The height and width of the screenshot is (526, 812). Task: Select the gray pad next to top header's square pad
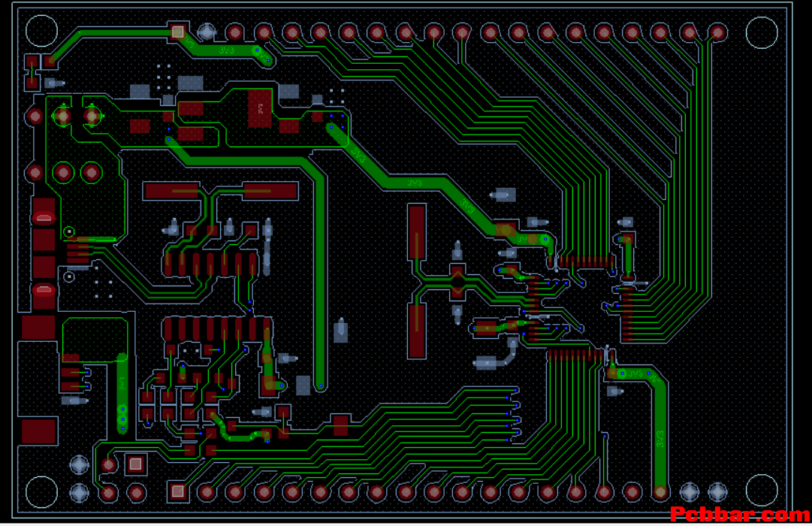click(x=207, y=32)
